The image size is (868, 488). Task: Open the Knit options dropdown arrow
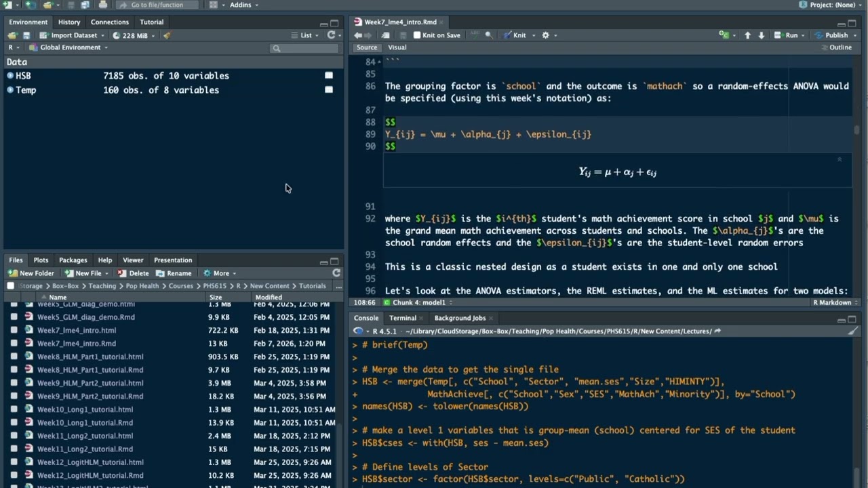point(534,35)
